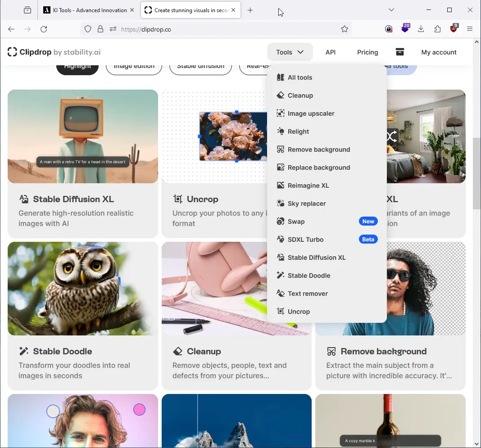Click the Firefox bookmark star icon
Screen dimensions: 481x448
345,29
